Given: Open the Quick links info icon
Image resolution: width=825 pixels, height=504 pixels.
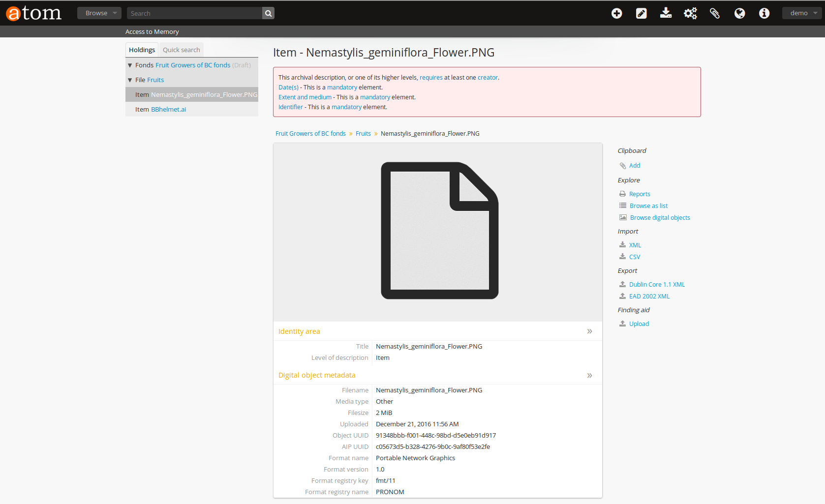Looking at the screenshot, I should pyautogui.click(x=764, y=13).
